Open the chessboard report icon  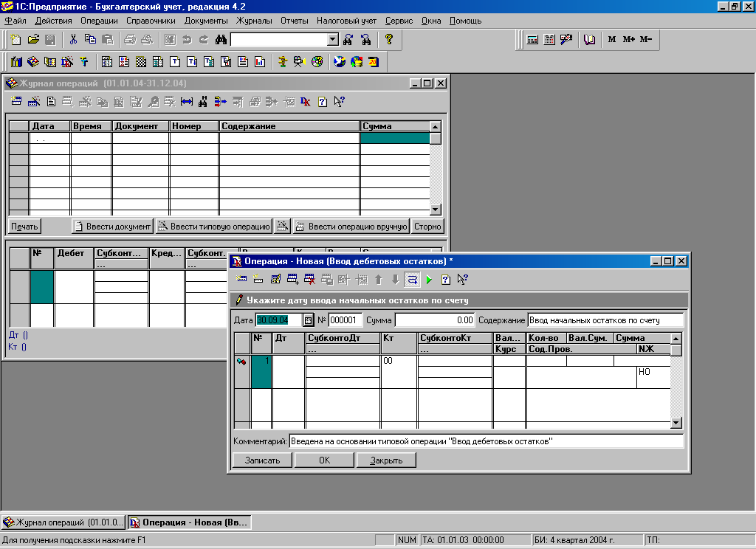[x=141, y=62]
